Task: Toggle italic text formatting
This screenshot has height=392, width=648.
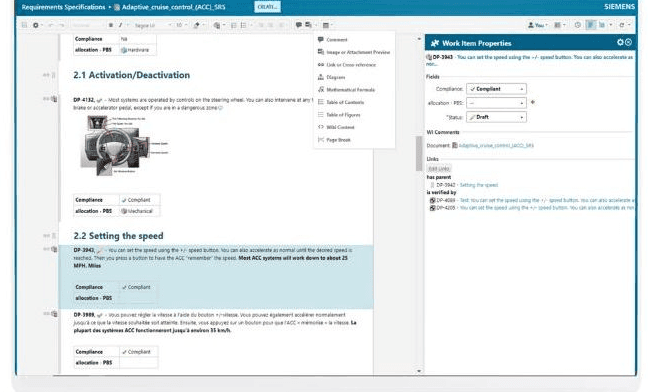Action: (x=120, y=25)
